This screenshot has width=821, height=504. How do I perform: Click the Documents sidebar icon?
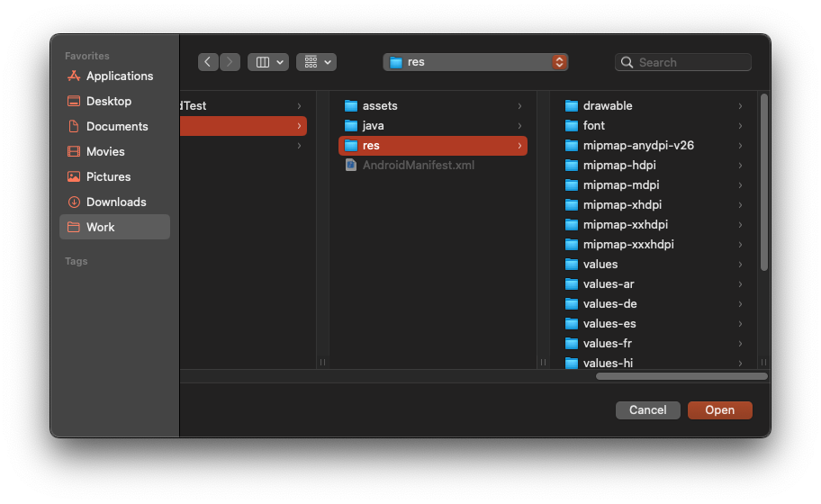(74, 126)
